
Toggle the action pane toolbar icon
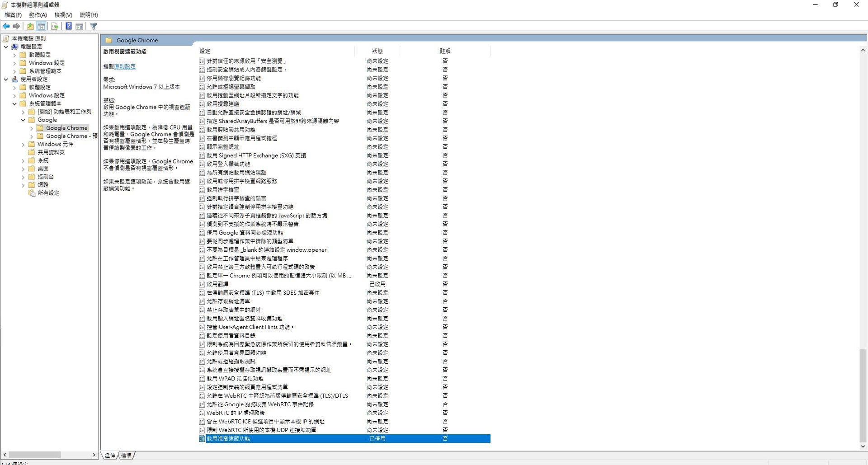(x=80, y=26)
